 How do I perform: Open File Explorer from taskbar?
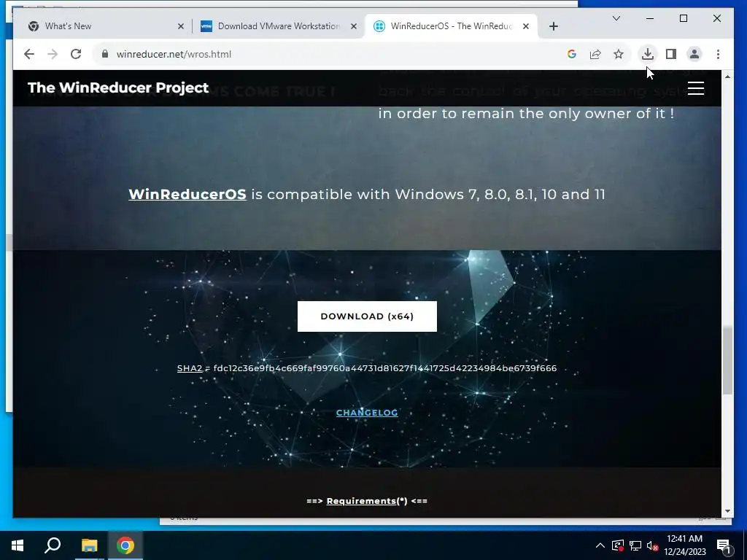(x=89, y=545)
